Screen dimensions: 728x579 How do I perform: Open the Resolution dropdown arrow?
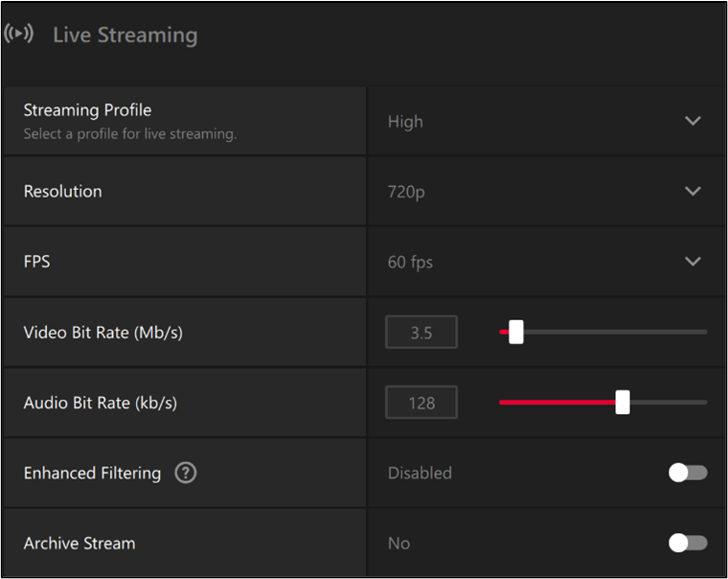693,191
